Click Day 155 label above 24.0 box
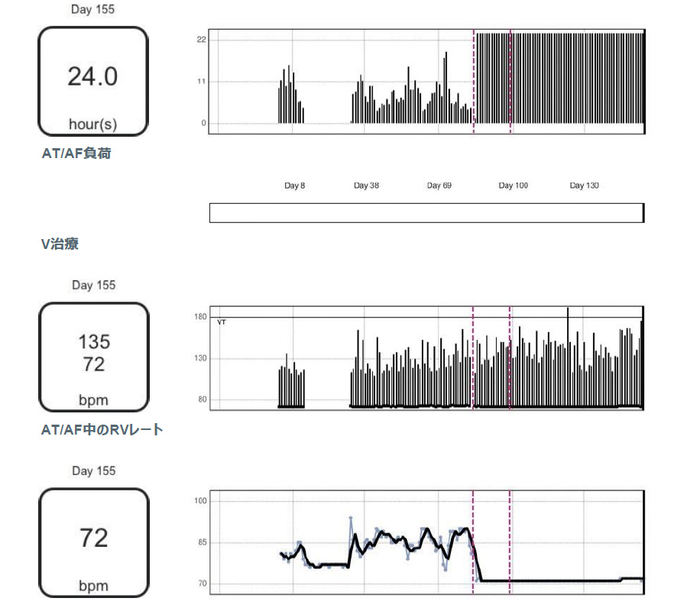The width and height of the screenshot is (700, 611). click(x=93, y=10)
